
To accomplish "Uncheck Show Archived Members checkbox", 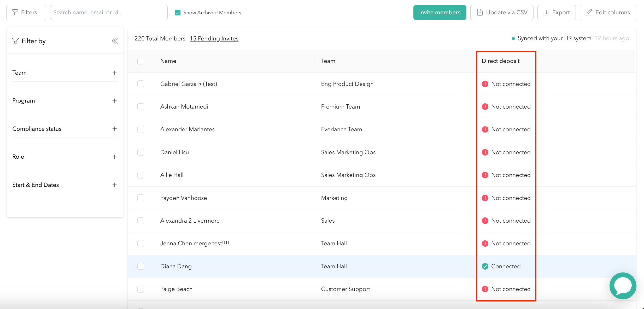I will (178, 13).
